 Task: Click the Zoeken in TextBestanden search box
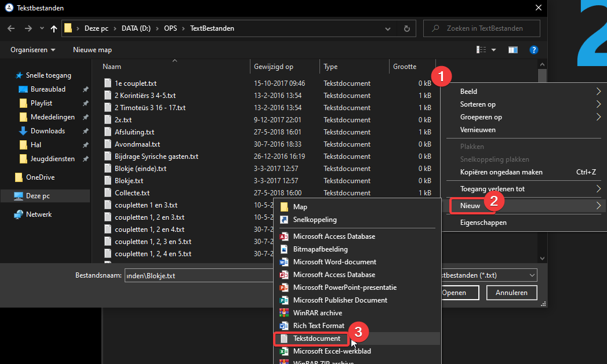point(482,28)
